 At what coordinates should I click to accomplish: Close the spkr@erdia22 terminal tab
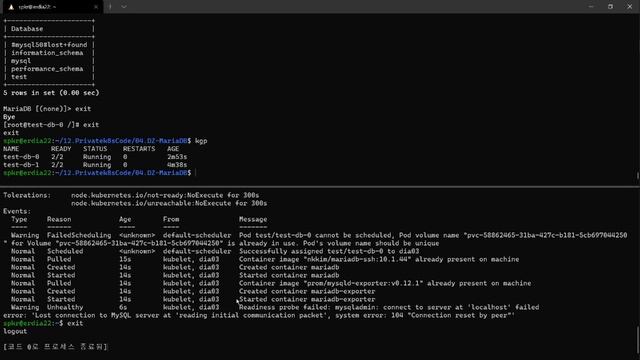[96, 7]
